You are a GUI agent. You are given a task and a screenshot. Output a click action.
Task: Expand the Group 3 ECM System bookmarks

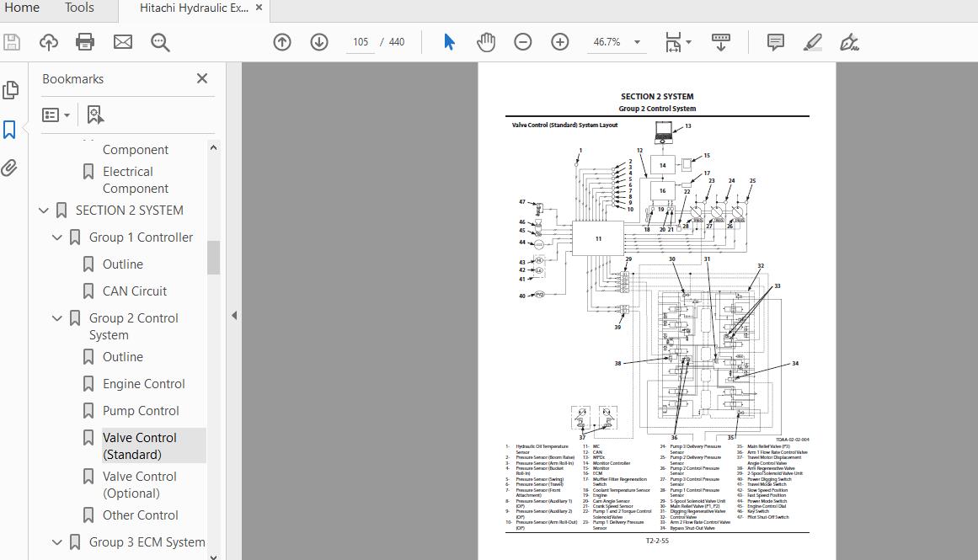[56, 541]
